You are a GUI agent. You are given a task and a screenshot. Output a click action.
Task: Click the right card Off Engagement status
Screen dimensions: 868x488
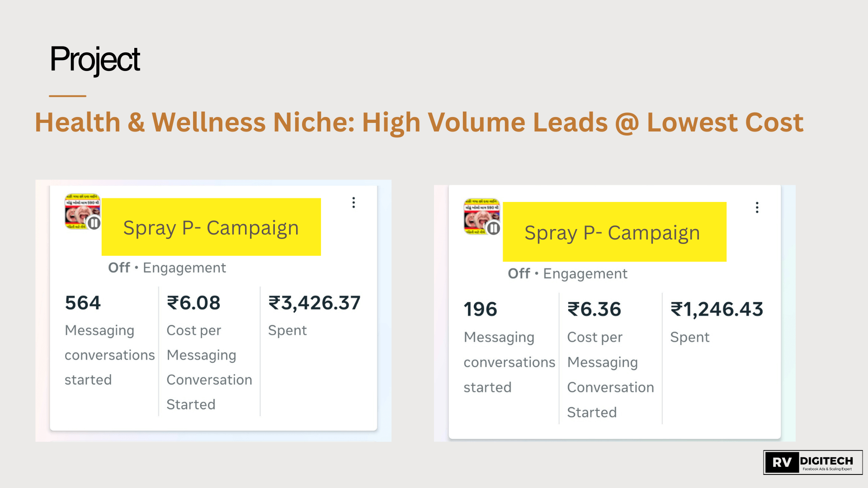[x=567, y=274]
